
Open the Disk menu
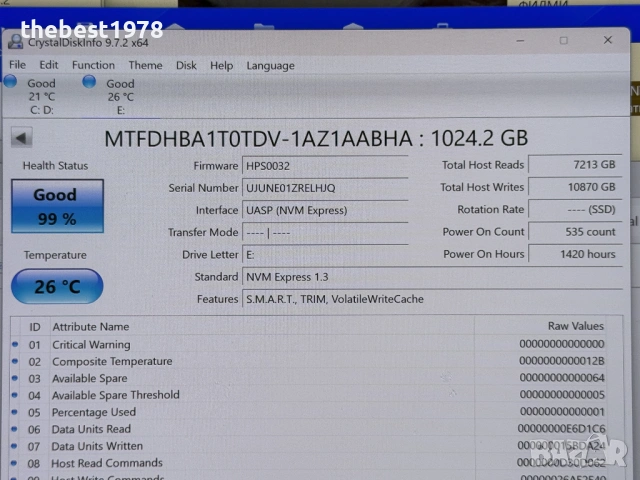pos(186,65)
